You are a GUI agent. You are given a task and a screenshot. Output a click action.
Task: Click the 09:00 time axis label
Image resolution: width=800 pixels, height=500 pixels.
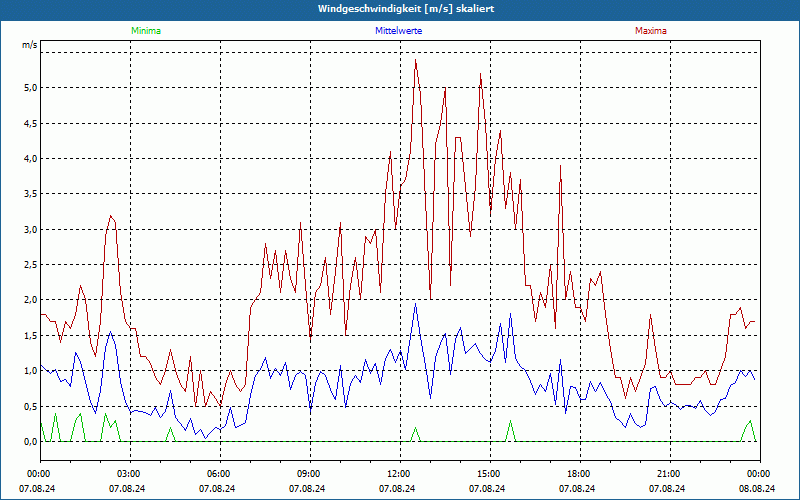pyautogui.click(x=310, y=474)
